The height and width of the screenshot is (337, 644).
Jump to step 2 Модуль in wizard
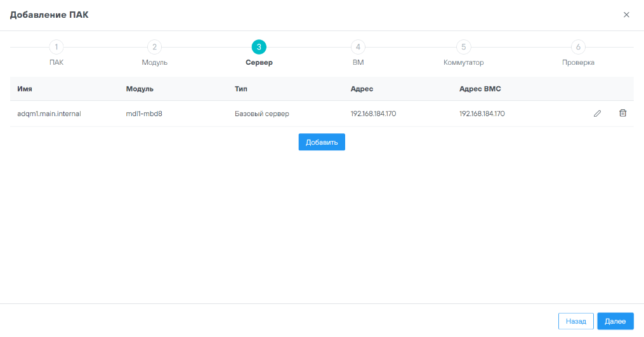[x=154, y=47]
